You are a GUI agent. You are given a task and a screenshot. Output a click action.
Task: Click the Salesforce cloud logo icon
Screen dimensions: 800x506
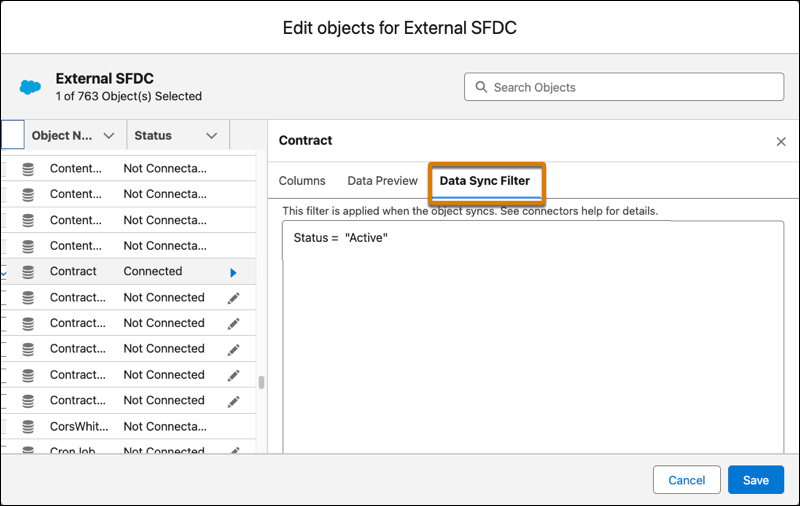tap(30, 87)
